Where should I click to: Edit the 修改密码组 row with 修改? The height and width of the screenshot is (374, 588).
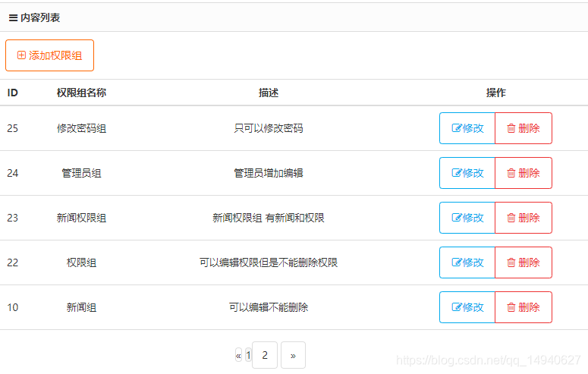(467, 128)
